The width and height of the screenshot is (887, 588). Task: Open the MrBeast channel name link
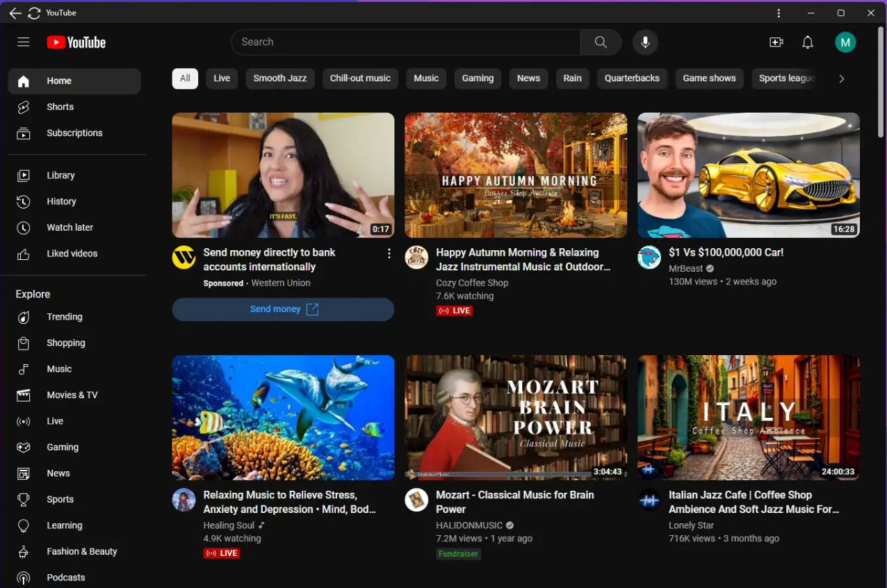coord(685,268)
